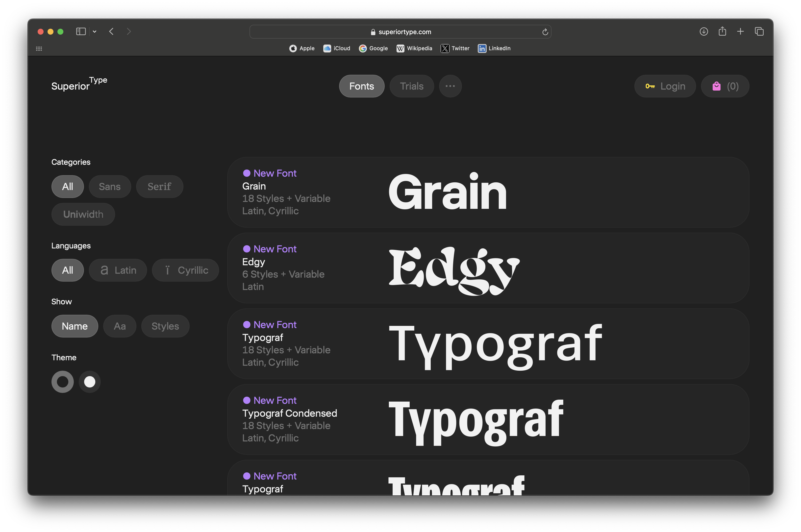Click the Login button
801x532 pixels.
(x=665, y=86)
